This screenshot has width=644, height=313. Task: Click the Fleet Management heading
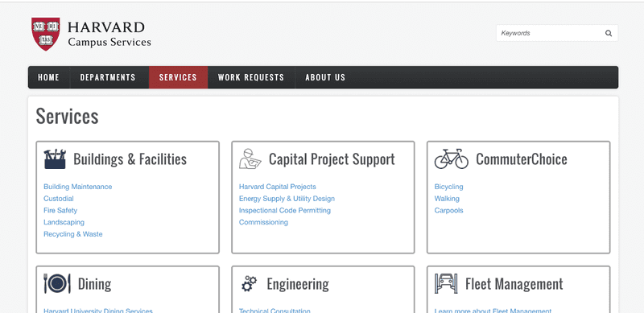pos(514,284)
